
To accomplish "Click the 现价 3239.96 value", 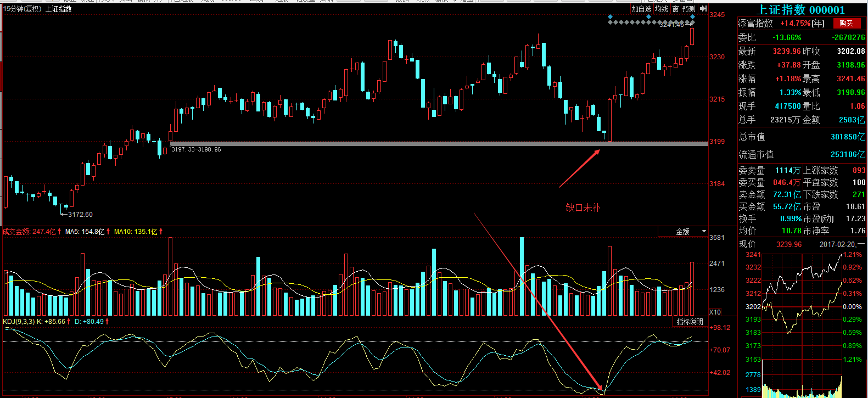I will click(x=789, y=244).
